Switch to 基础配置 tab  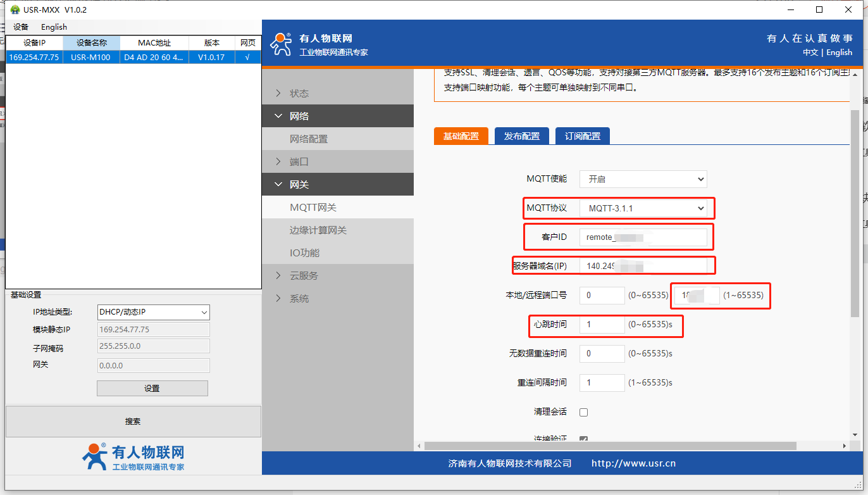461,136
